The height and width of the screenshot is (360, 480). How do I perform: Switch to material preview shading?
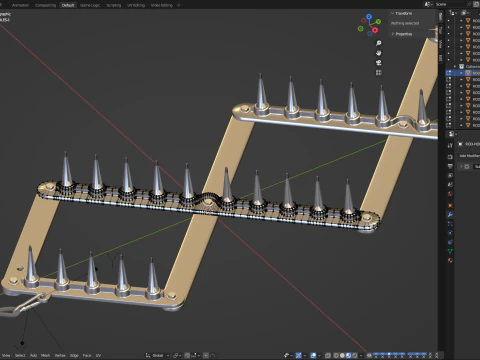coord(348,355)
